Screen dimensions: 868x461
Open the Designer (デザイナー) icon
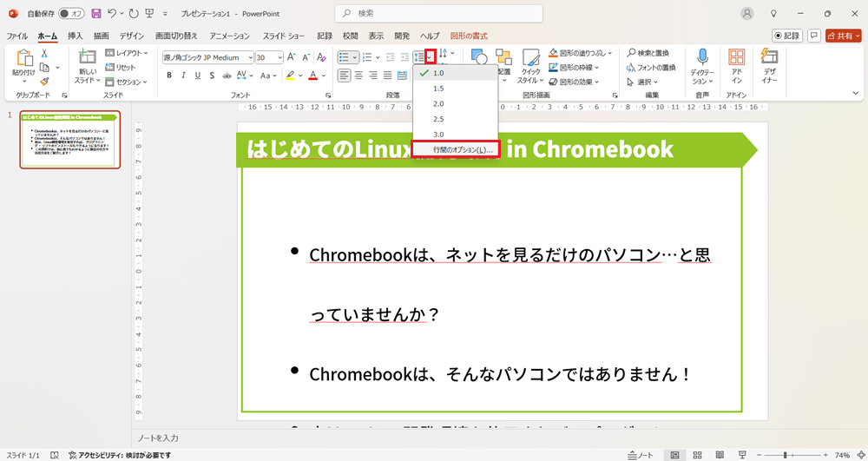(x=769, y=57)
